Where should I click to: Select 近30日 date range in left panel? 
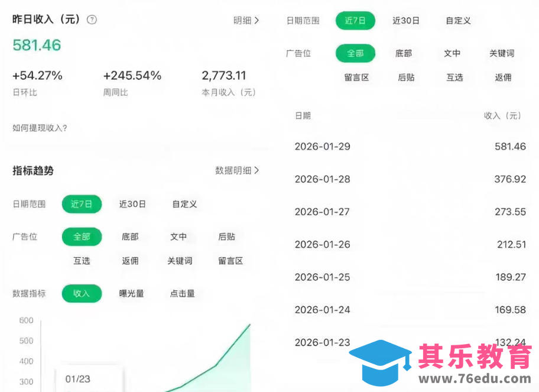pyautogui.click(x=133, y=204)
